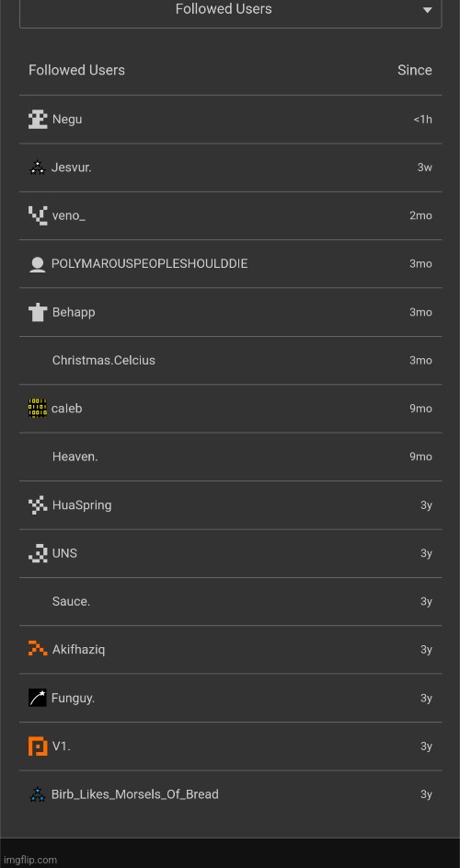Image resolution: width=460 pixels, height=868 pixels.
Task: Click Jesvur.'s three-star avatar icon
Action: 37,168
